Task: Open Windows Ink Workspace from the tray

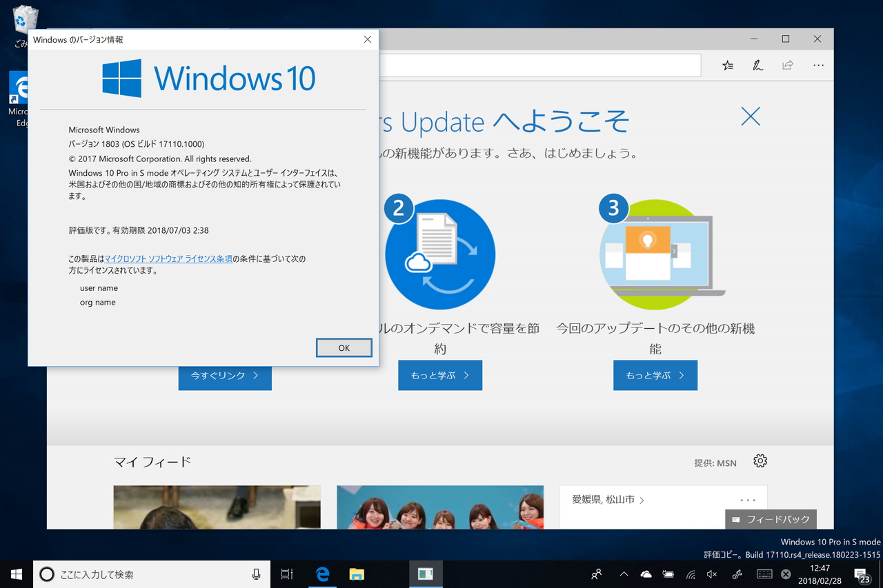Action: 736,574
